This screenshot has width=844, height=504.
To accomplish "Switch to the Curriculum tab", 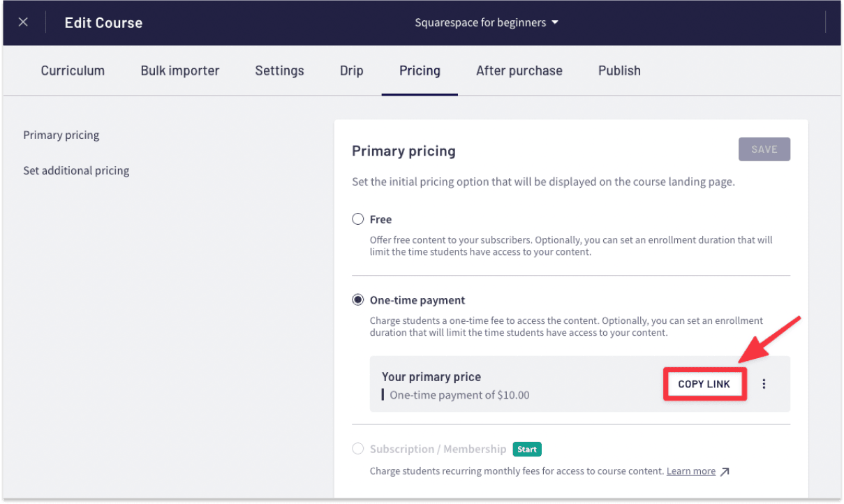I will 73,71.
